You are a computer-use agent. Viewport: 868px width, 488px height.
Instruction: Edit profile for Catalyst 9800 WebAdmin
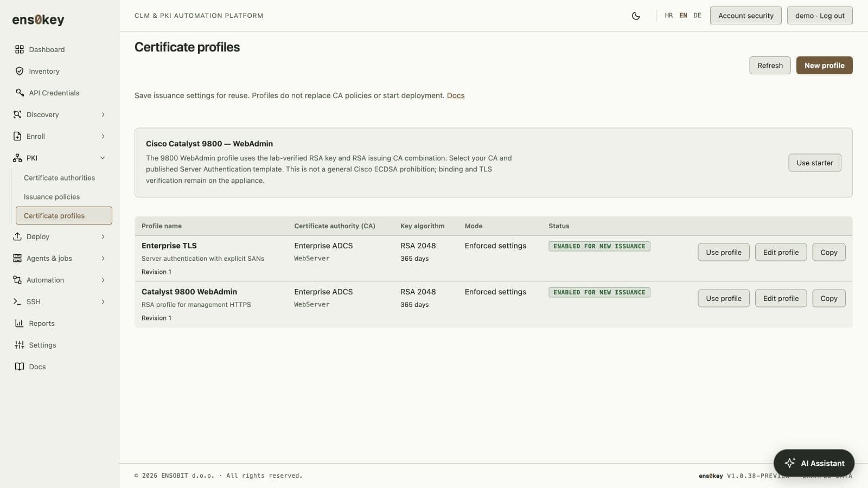[x=781, y=298]
